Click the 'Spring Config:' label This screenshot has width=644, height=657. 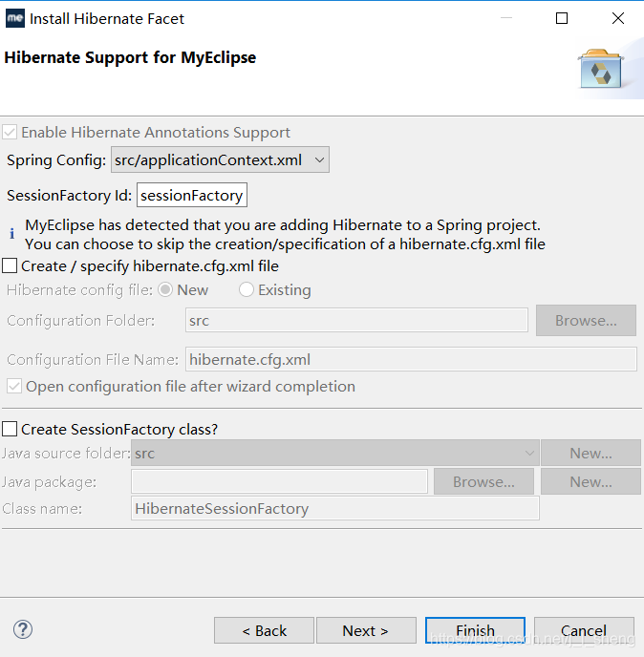click(56, 160)
